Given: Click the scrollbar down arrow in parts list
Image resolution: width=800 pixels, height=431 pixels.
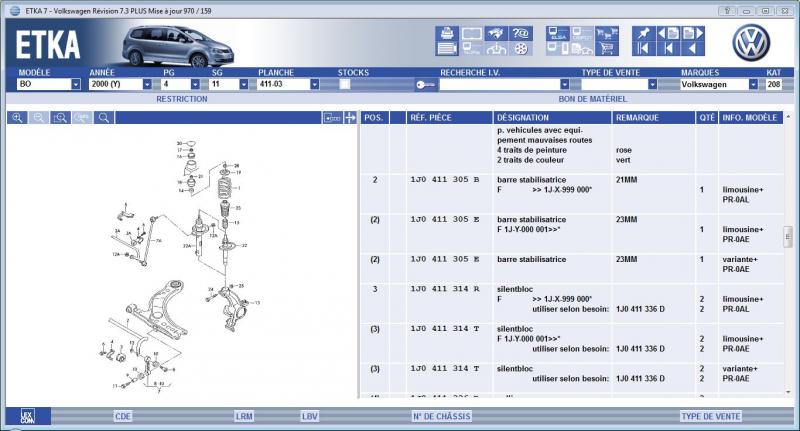Looking at the screenshot, I should 788,392.
